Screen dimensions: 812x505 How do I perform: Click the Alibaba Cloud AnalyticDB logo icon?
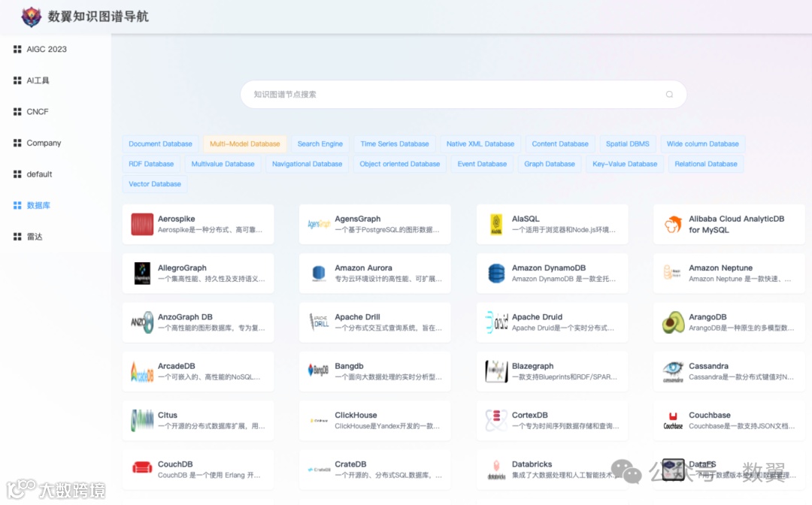point(673,224)
